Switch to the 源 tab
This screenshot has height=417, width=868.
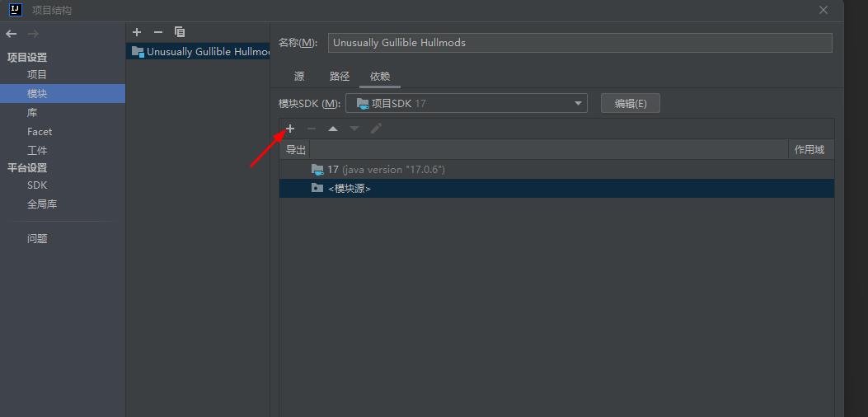pos(299,77)
